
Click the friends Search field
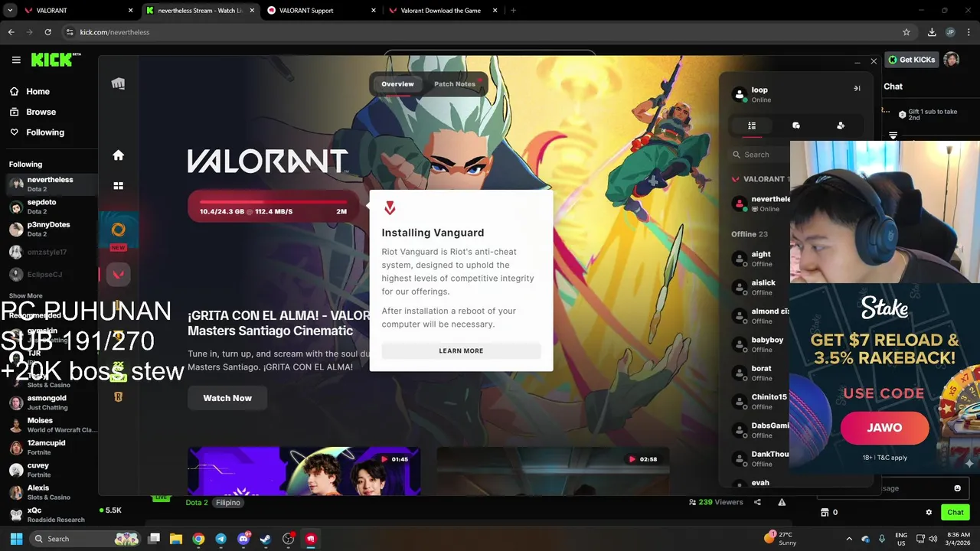point(759,155)
